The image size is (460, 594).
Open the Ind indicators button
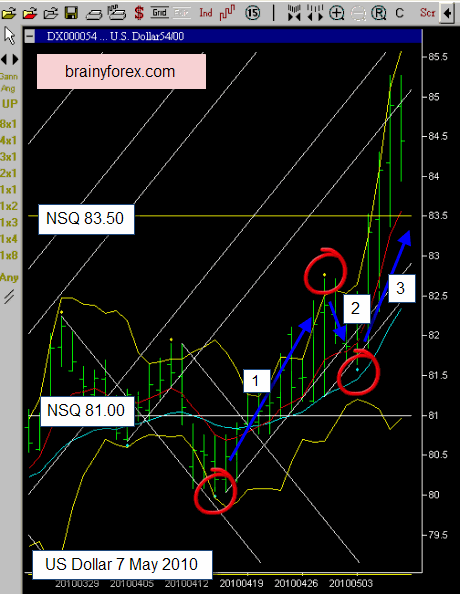pos(206,13)
